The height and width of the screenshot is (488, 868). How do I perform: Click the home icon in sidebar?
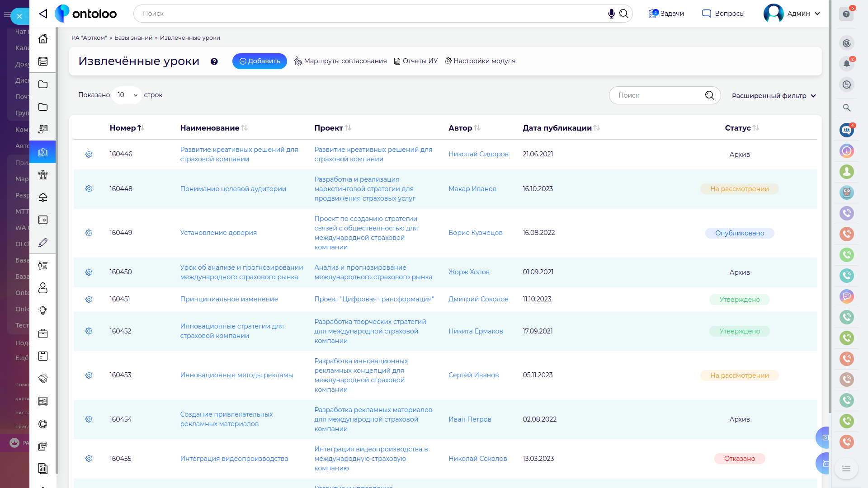coord(43,39)
